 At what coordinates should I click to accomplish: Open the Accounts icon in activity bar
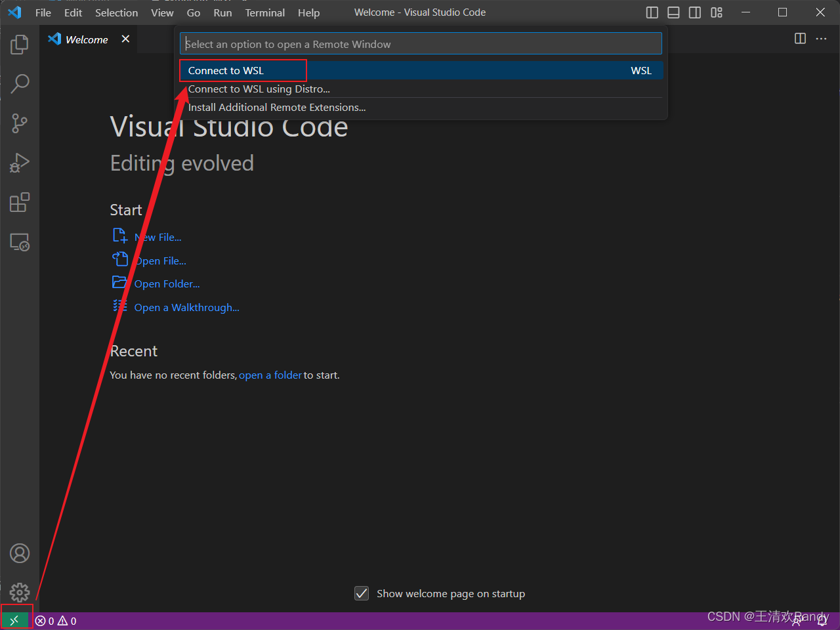(x=20, y=553)
